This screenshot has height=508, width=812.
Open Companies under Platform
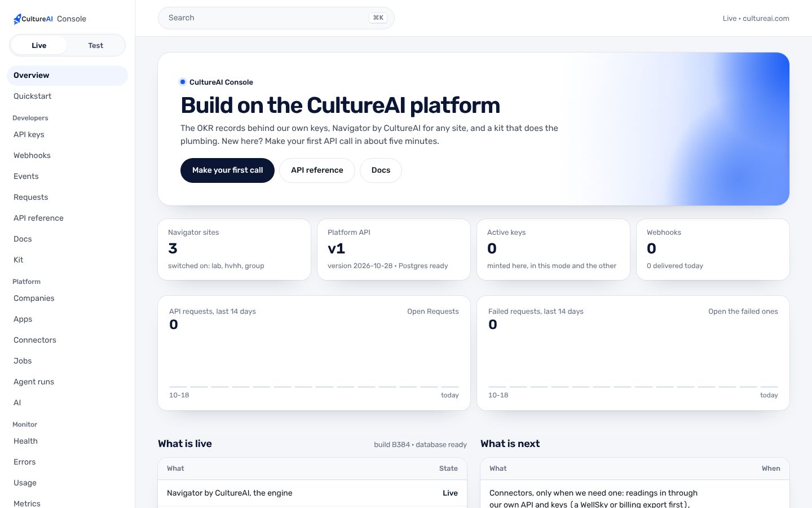67,299
